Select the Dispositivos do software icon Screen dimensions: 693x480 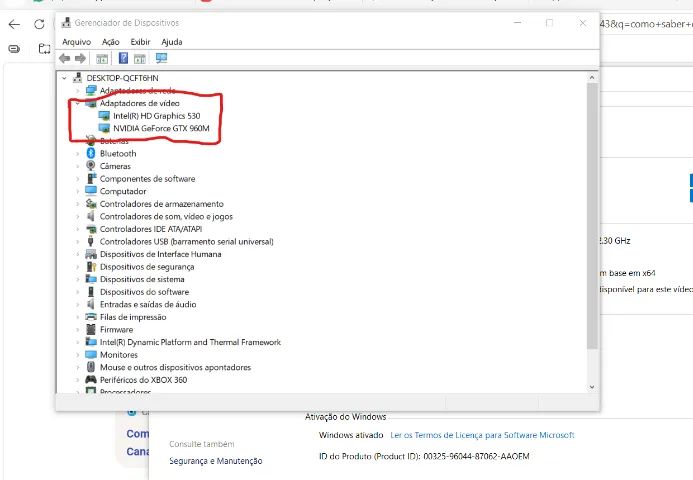pos(91,292)
